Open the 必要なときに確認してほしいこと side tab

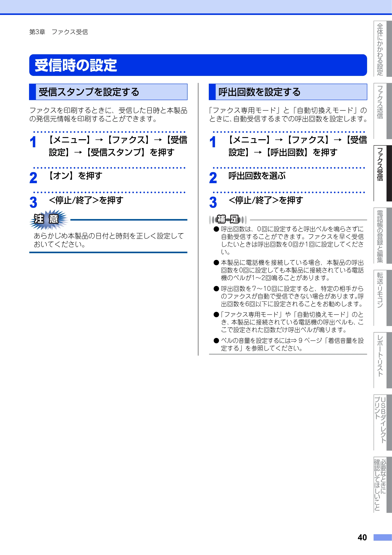click(383, 485)
